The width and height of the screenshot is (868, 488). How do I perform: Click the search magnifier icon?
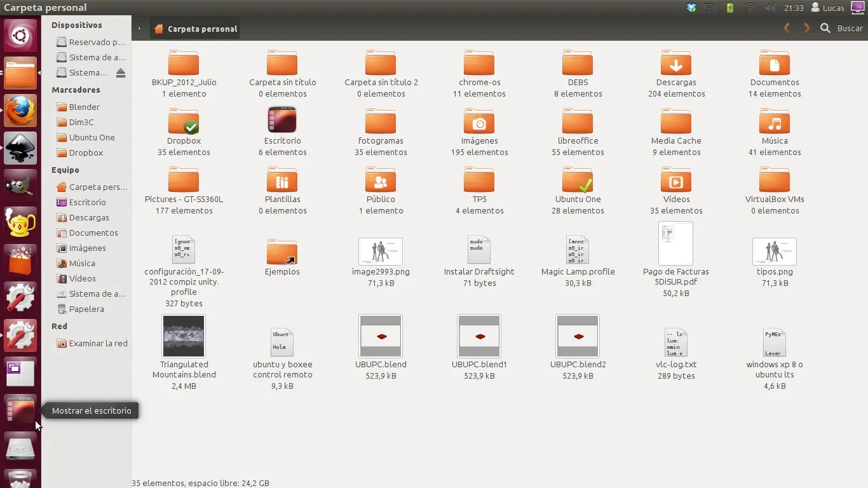point(825,29)
